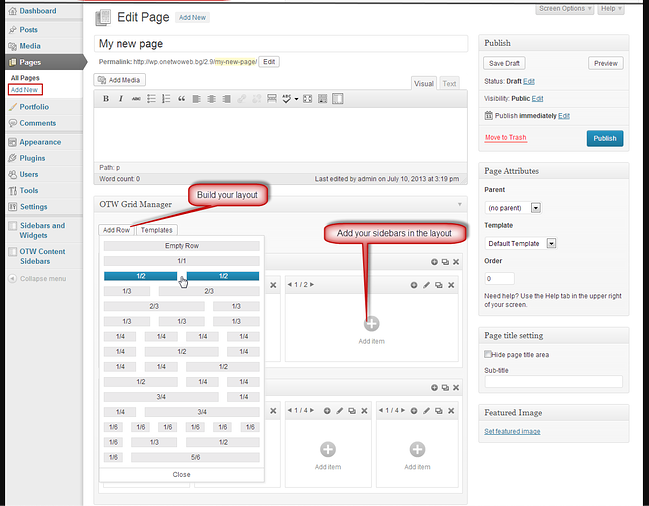Open the Portfolio menu item
The width and height of the screenshot is (649, 506).
point(34,107)
